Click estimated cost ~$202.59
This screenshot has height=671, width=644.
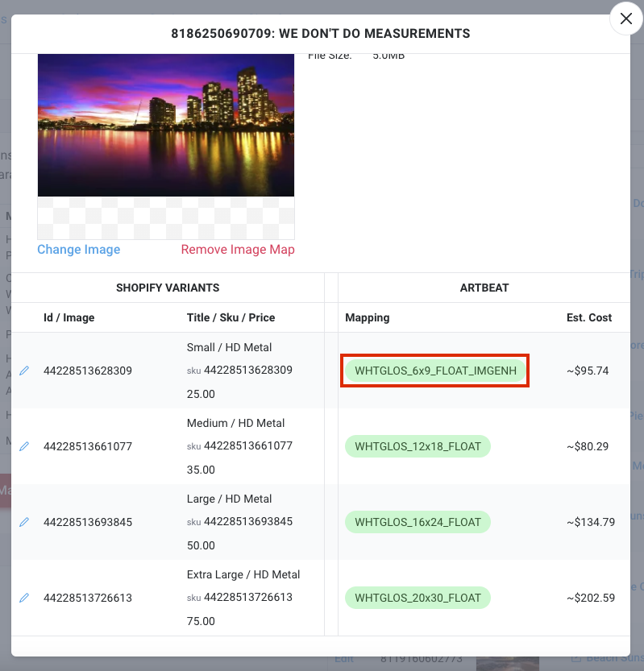pyautogui.click(x=591, y=598)
